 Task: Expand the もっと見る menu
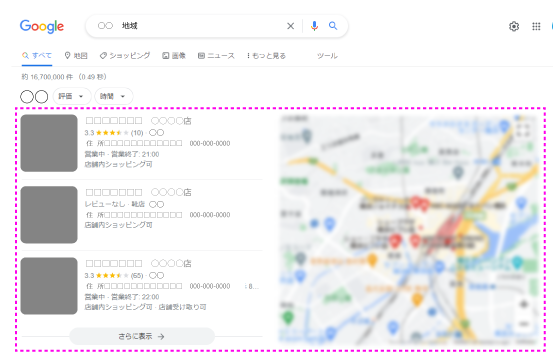pos(267,56)
